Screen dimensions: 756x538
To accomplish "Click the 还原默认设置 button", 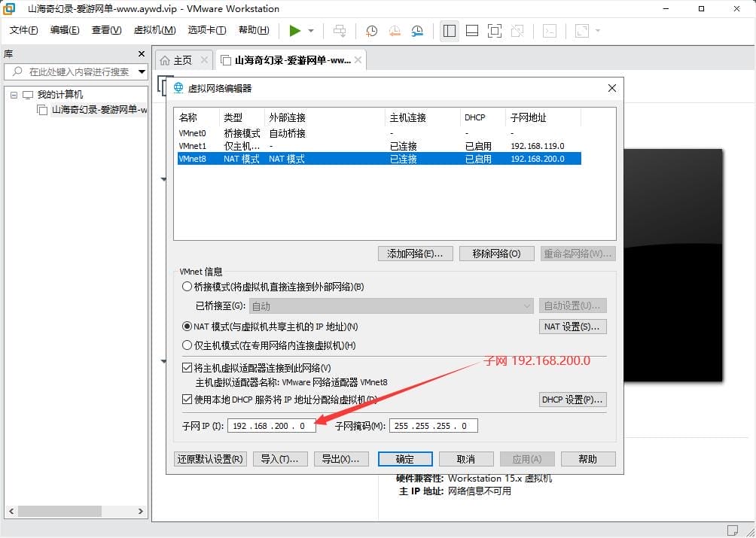I will (x=210, y=459).
